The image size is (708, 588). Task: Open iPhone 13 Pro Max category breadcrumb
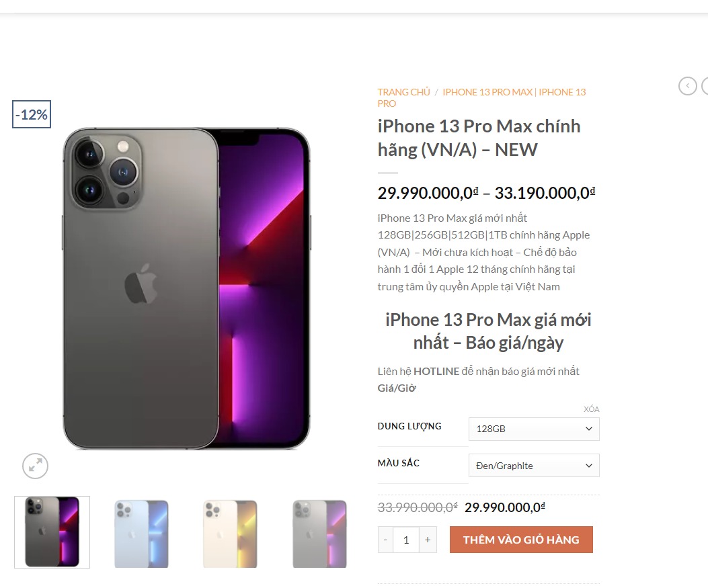click(x=487, y=92)
